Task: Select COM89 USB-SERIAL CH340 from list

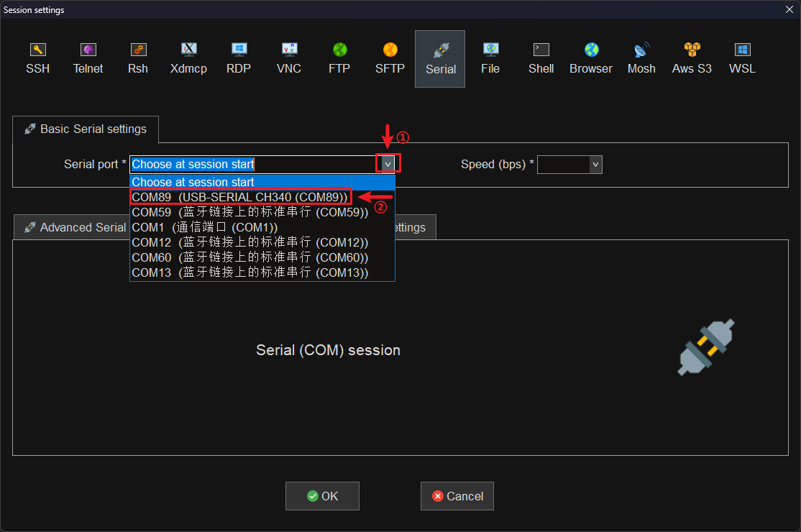Action: [x=240, y=197]
